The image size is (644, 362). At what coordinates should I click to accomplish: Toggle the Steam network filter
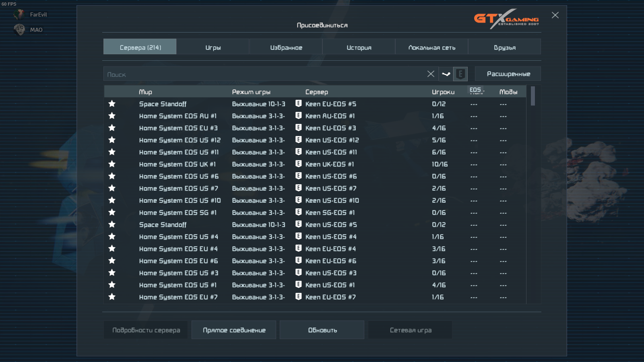tap(446, 74)
